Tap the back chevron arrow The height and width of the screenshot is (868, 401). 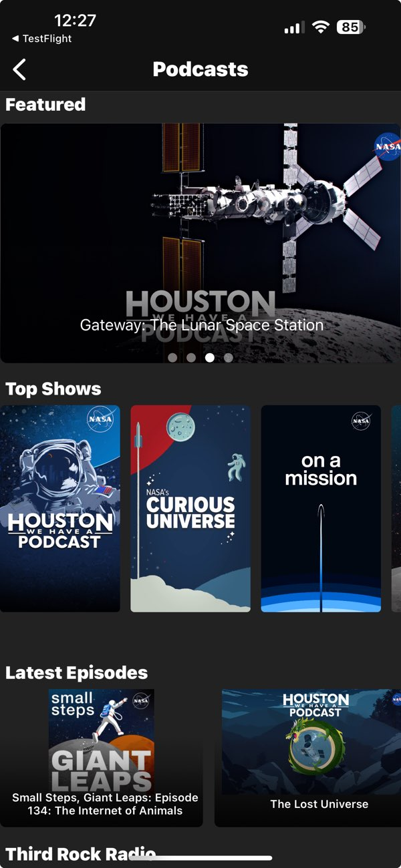click(x=19, y=69)
